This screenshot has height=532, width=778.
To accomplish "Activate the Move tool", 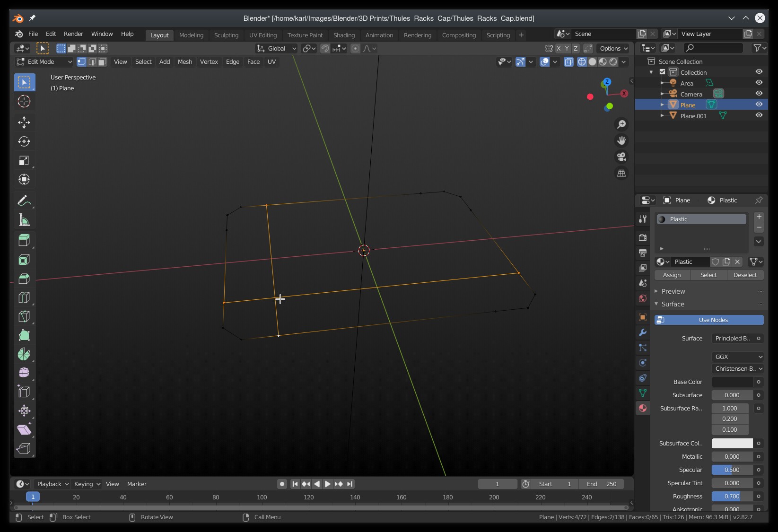I will pos(24,122).
